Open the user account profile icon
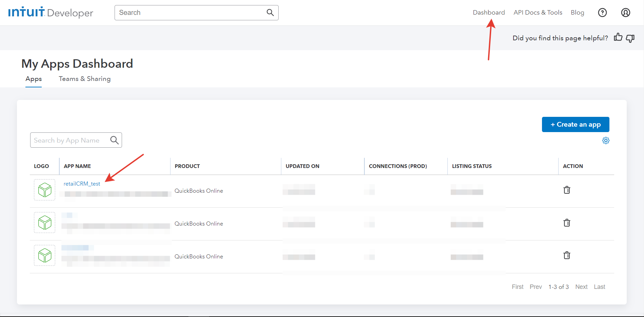Screen dimensions: 644x317 [626, 13]
